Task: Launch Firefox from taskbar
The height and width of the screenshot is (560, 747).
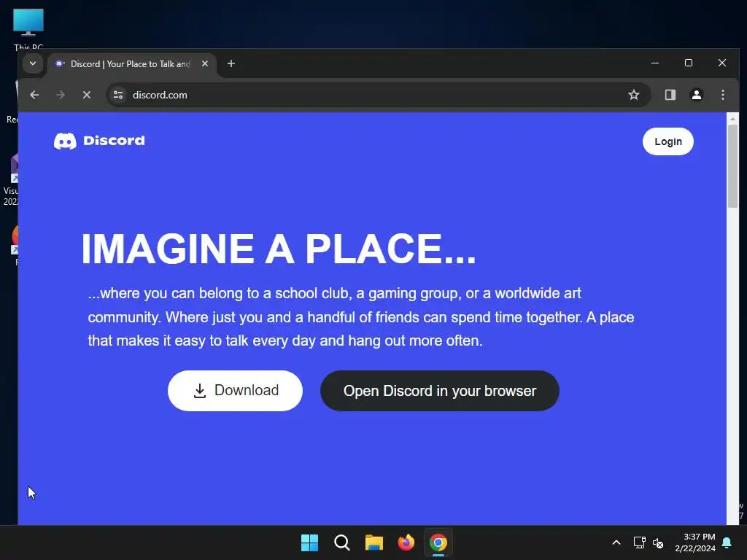Action: tap(406, 542)
